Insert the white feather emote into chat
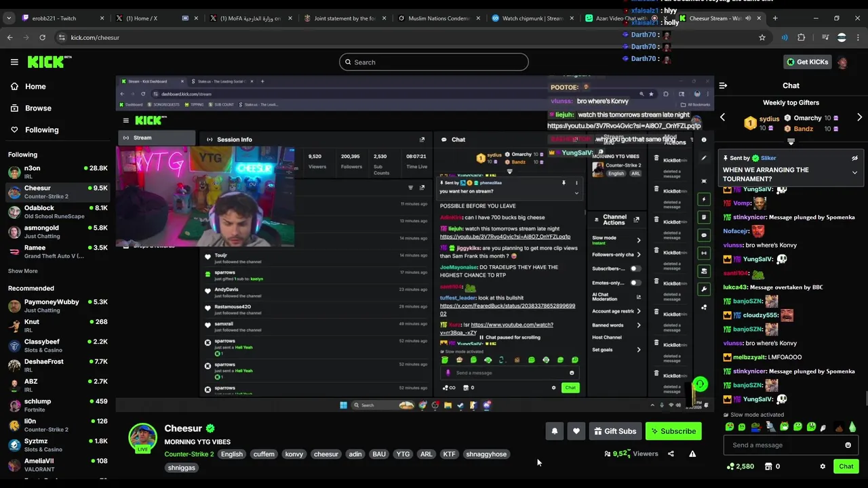Screen dimensions: 868x488 (823, 427)
